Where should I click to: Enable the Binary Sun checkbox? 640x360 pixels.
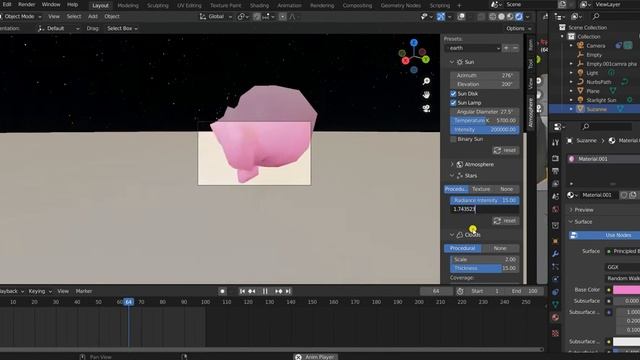pos(453,139)
